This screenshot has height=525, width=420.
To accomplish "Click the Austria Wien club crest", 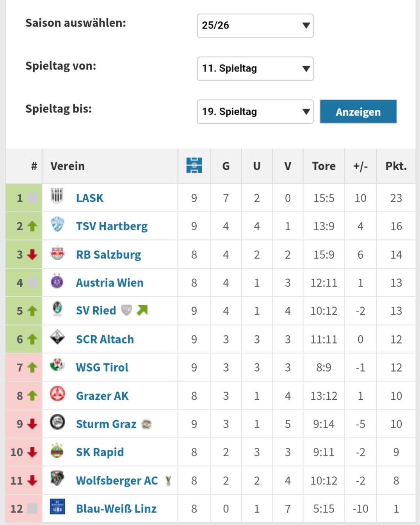I will pos(57,281).
